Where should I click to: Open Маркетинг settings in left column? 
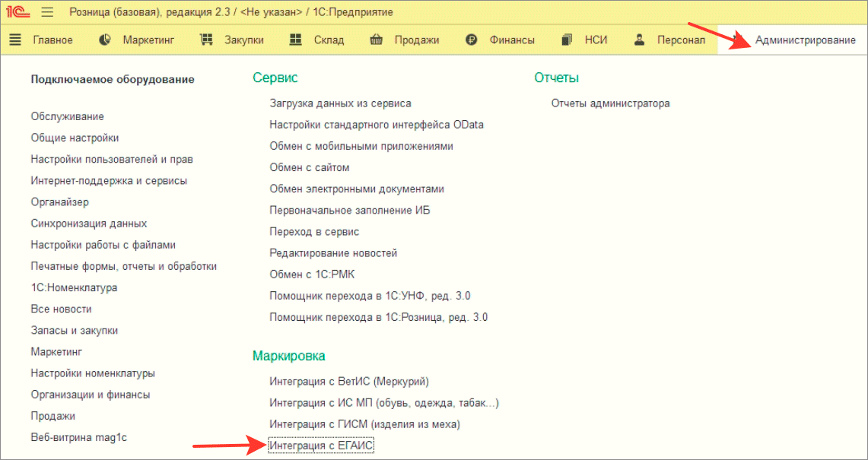(x=56, y=351)
